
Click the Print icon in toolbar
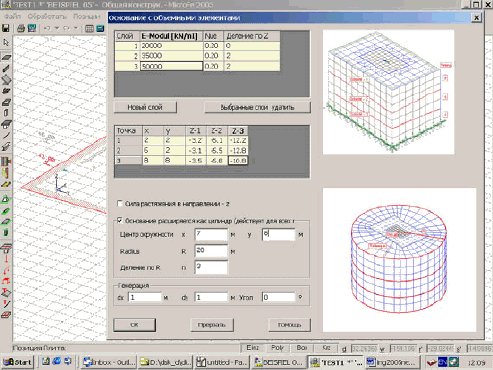tap(21, 28)
